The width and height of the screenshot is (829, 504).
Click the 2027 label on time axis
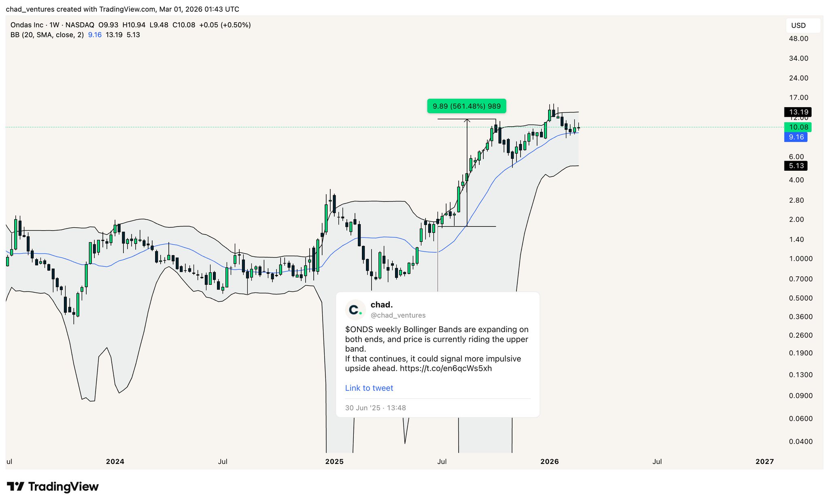point(764,462)
